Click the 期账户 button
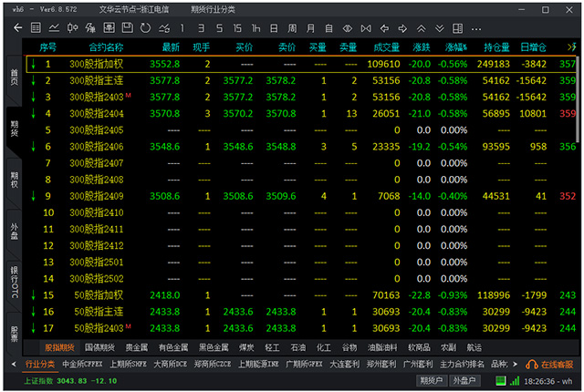This screenshot has height=392, width=584. [x=428, y=380]
